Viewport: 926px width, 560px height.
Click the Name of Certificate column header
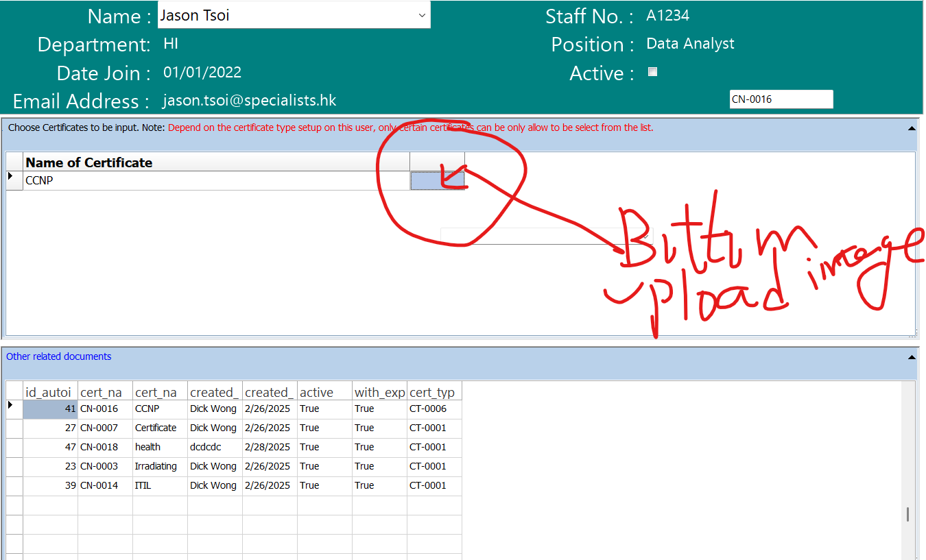[216, 162]
